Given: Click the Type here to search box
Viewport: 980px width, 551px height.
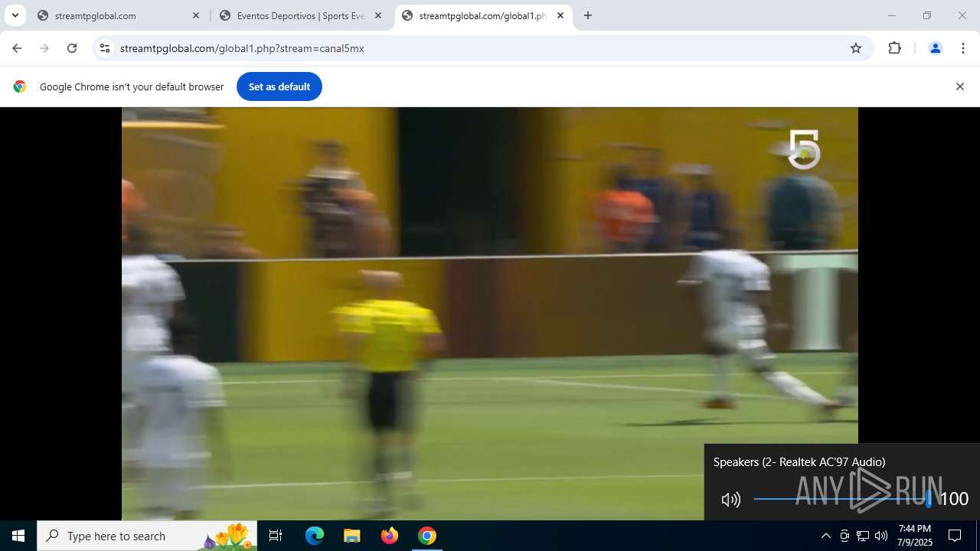Looking at the screenshot, I should point(147,536).
